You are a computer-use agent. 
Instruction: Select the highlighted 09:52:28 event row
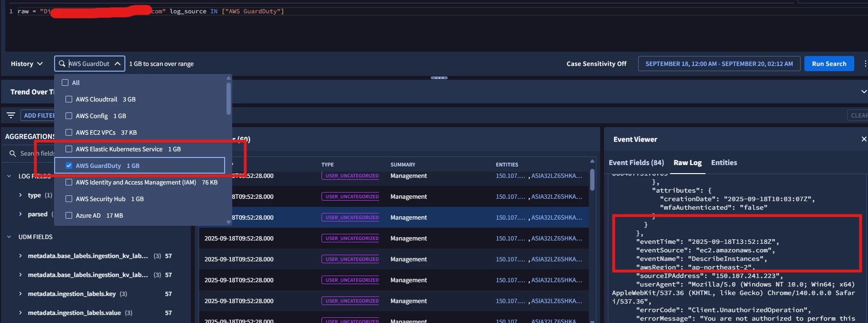pyautogui.click(x=394, y=217)
